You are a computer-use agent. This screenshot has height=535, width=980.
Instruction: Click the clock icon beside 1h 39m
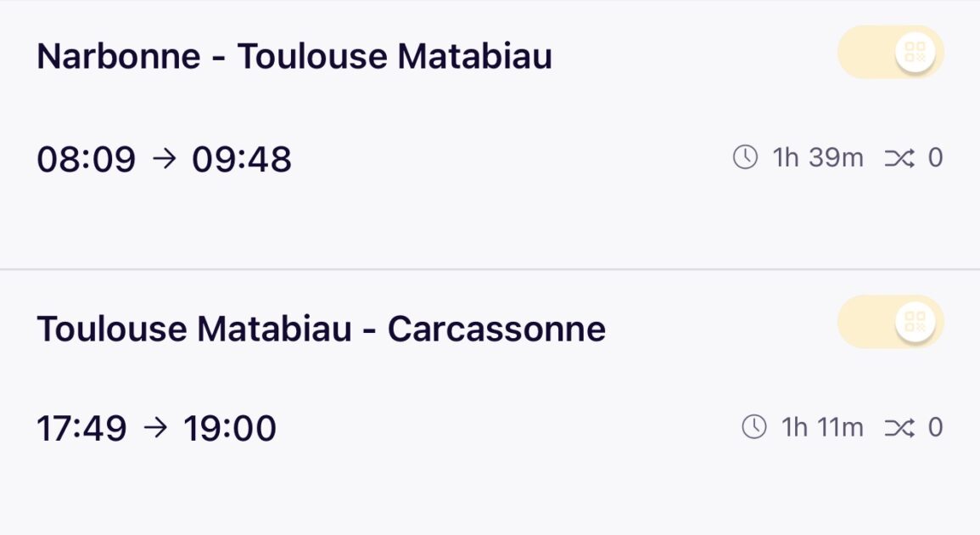(745, 158)
